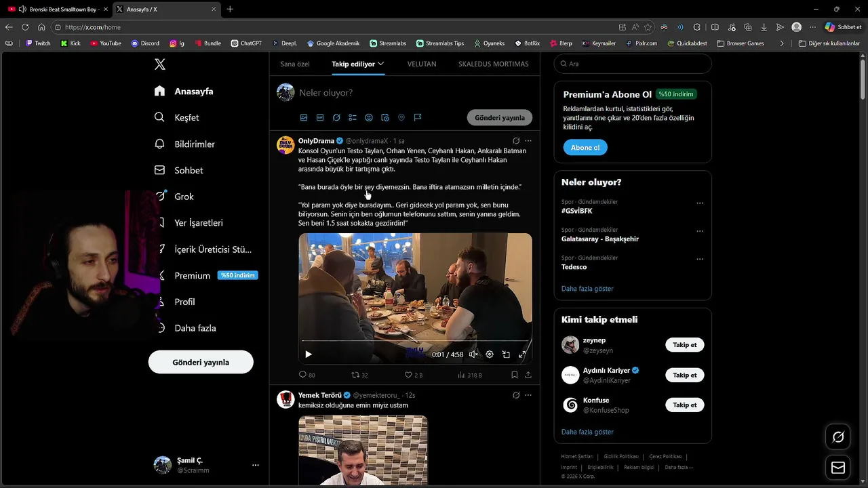Open Diğer sık kullanılanlar bookmarks folder
The width and height of the screenshot is (868, 488).
(x=829, y=43)
